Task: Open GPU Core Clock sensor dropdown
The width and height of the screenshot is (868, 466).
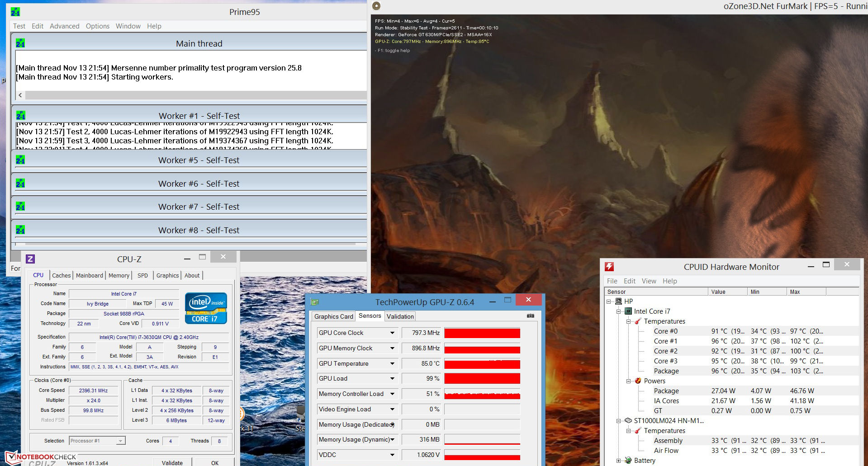Action: click(x=392, y=333)
